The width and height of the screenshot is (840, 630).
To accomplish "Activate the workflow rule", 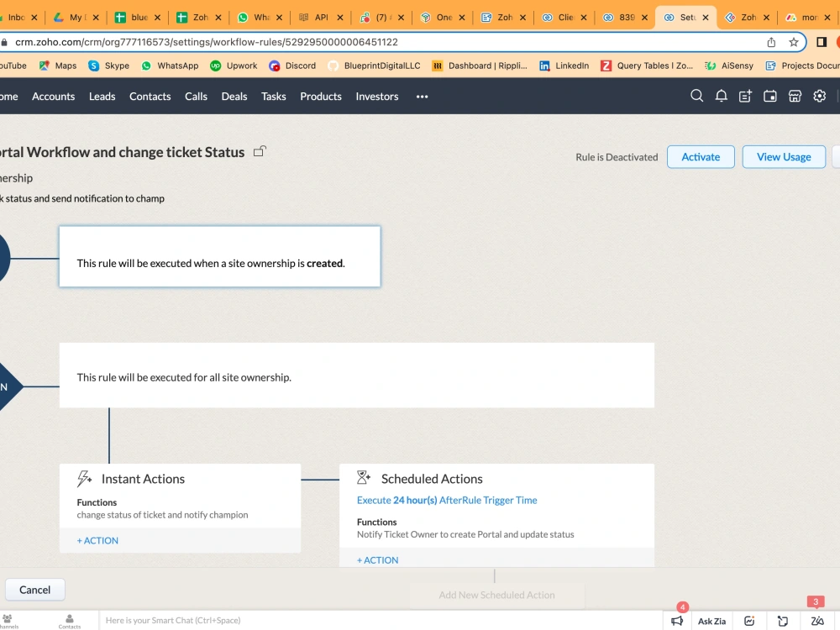I will click(x=701, y=156).
